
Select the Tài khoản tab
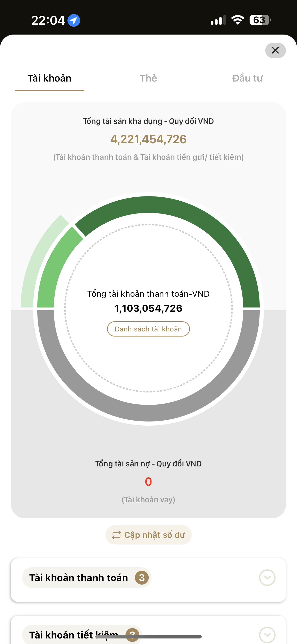[x=49, y=78]
